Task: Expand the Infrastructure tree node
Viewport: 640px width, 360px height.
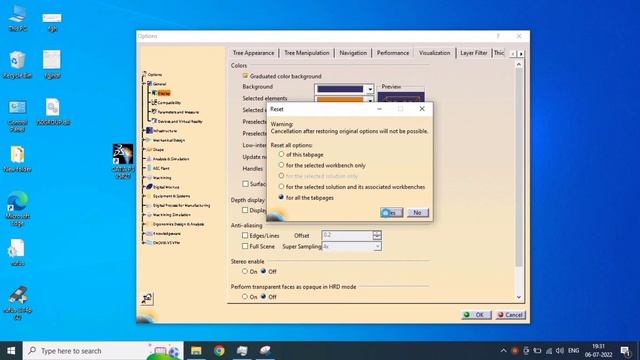Action: coord(144,131)
